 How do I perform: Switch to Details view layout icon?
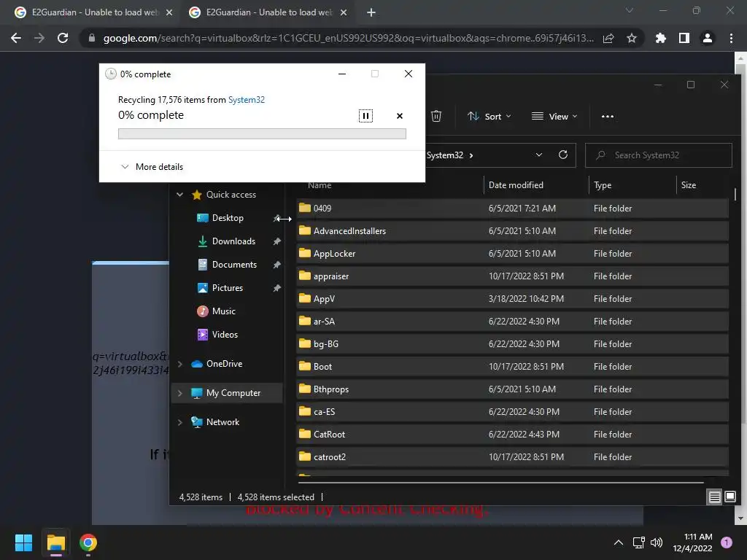[715, 497]
